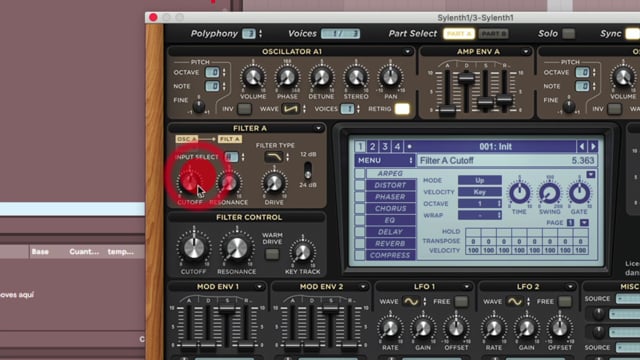Select the Reverb effect tab
The height and width of the screenshot is (360, 640).
(390, 243)
